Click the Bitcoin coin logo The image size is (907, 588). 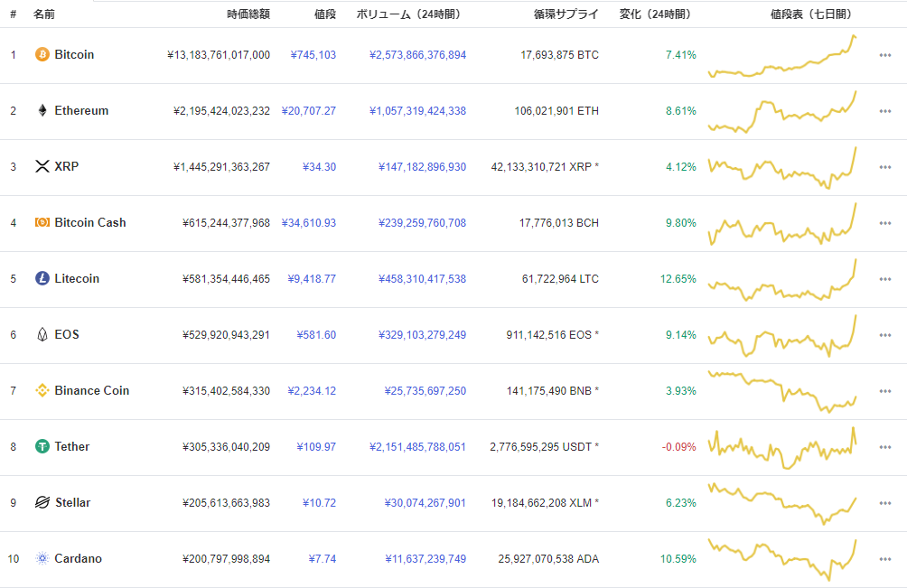[x=42, y=54]
